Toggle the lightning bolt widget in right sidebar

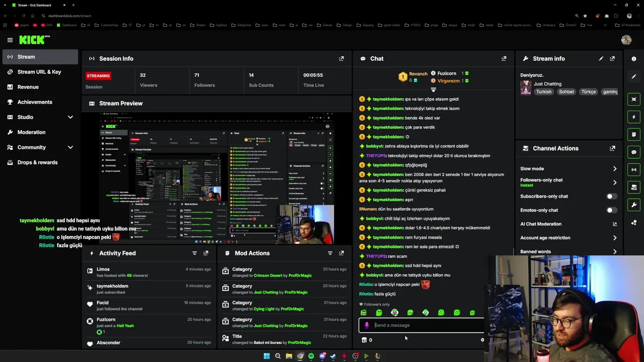click(x=634, y=117)
